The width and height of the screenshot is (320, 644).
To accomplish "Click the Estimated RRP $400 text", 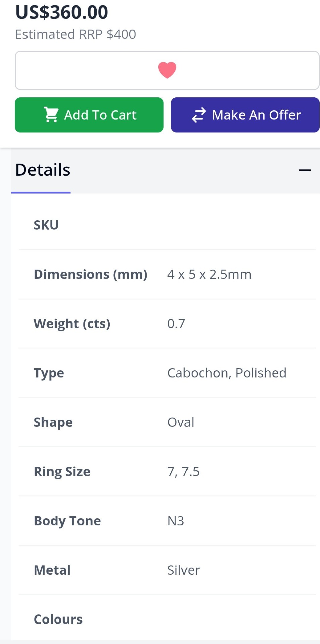I will pos(75,34).
